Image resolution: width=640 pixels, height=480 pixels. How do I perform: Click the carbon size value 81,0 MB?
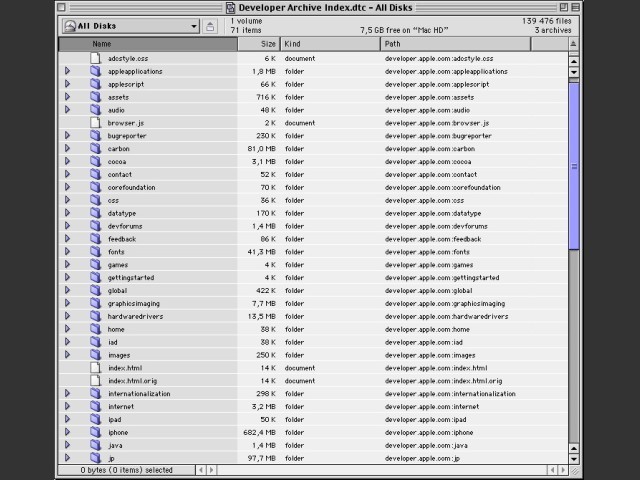click(x=262, y=149)
